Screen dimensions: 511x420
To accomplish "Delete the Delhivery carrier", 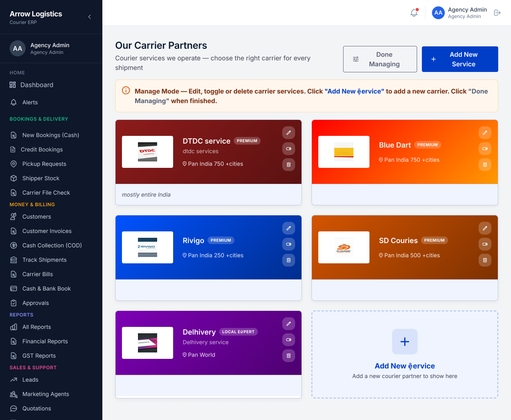I will 289,356.
